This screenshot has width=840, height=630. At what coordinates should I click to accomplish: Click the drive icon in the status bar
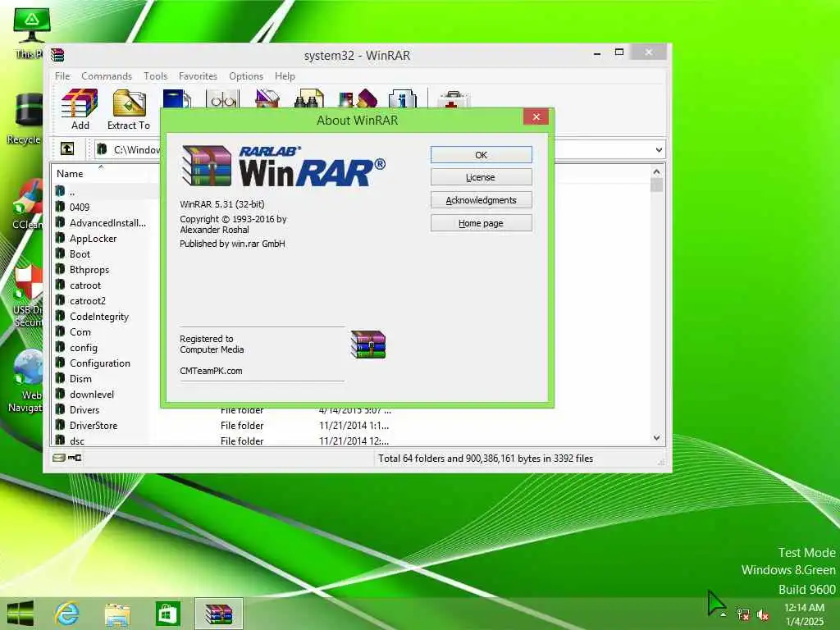(x=59, y=458)
